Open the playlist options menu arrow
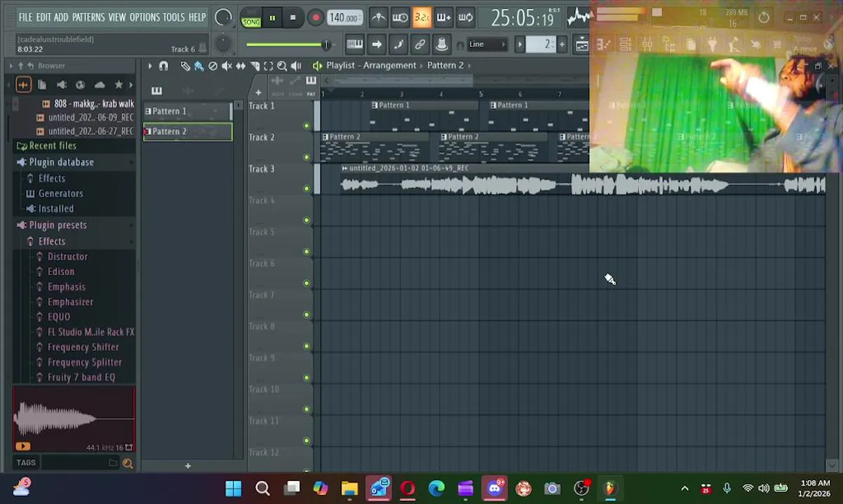843x504 pixels. pyautogui.click(x=149, y=66)
